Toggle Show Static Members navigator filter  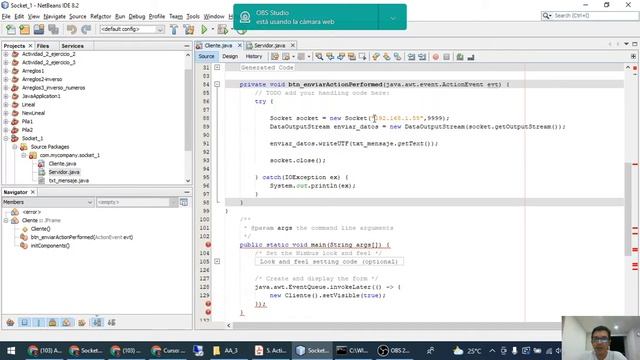point(39,322)
